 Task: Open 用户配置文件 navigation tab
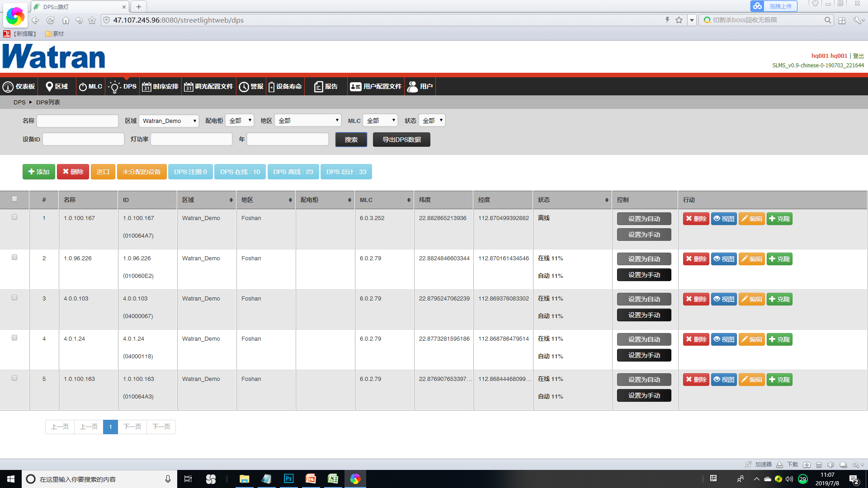click(x=376, y=87)
